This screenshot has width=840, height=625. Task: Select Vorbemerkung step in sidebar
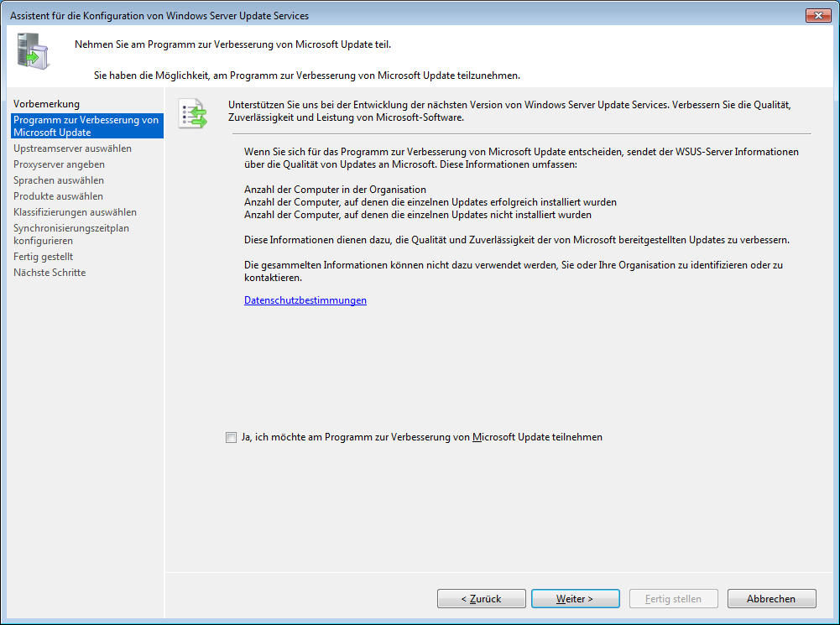click(47, 104)
